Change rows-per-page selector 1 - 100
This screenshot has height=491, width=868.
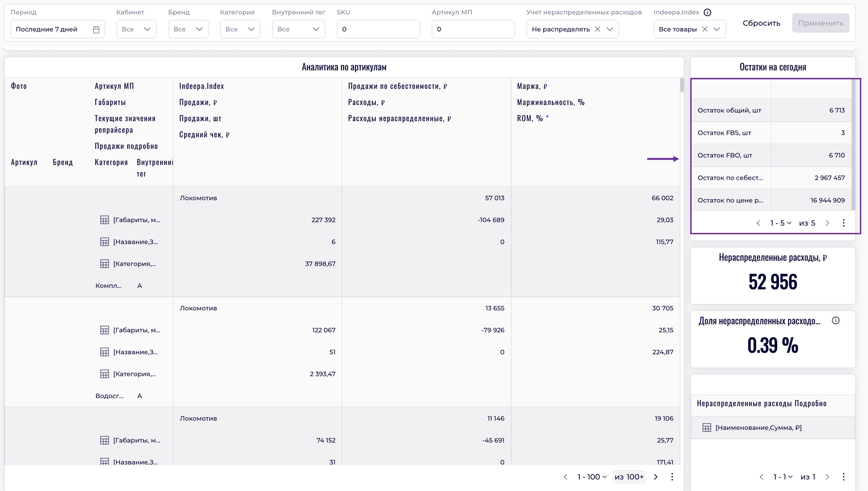click(592, 477)
